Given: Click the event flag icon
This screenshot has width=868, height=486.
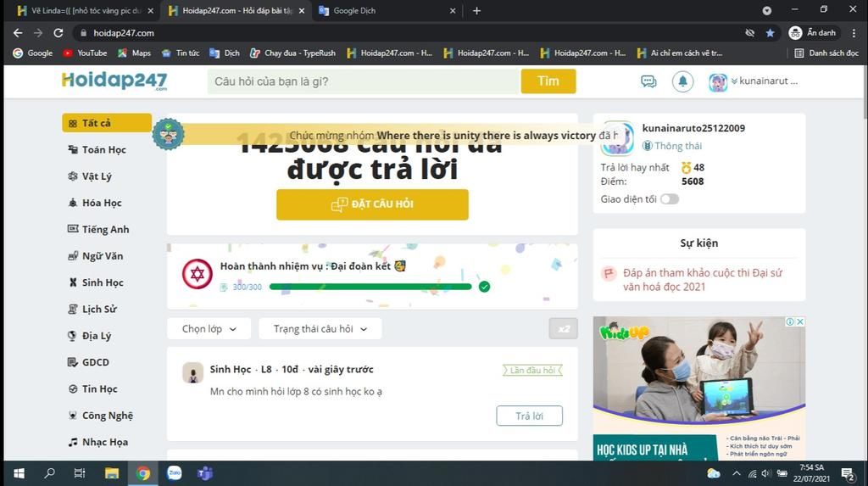Looking at the screenshot, I should [609, 273].
